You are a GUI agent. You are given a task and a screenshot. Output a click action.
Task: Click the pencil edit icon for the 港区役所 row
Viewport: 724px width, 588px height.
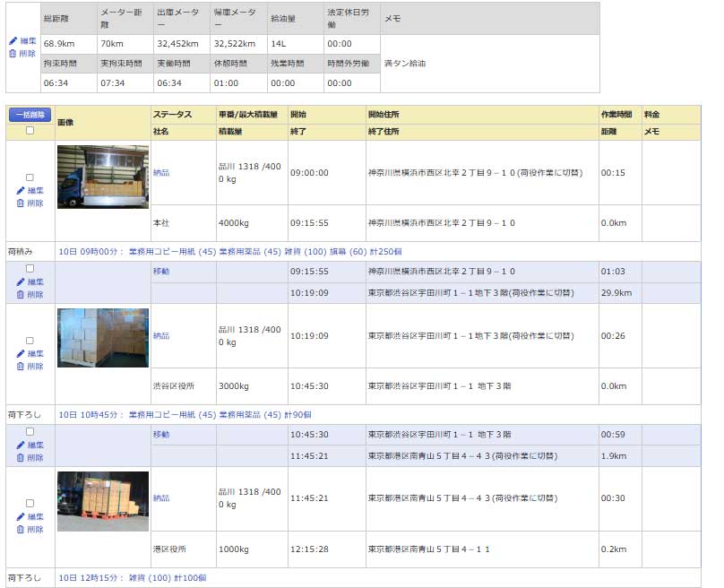click(21, 517)
